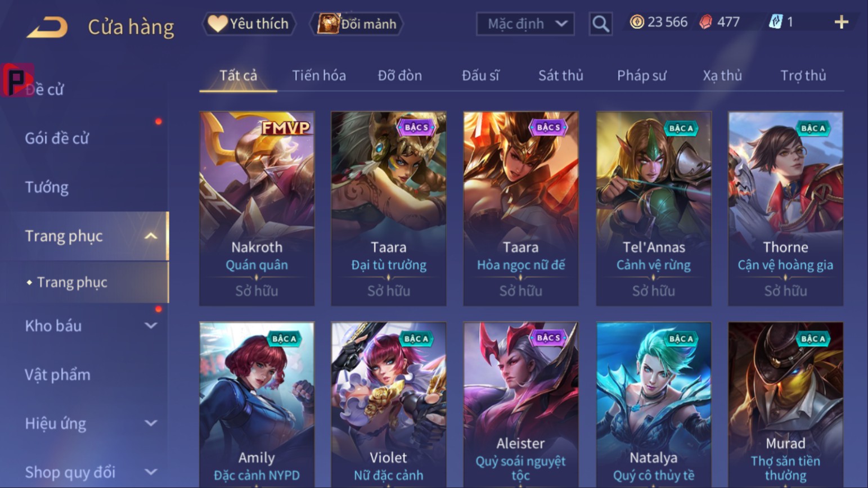Expand the Shop quy đổi section
Screen dimensions: 868x488
[x=150, y=472]
